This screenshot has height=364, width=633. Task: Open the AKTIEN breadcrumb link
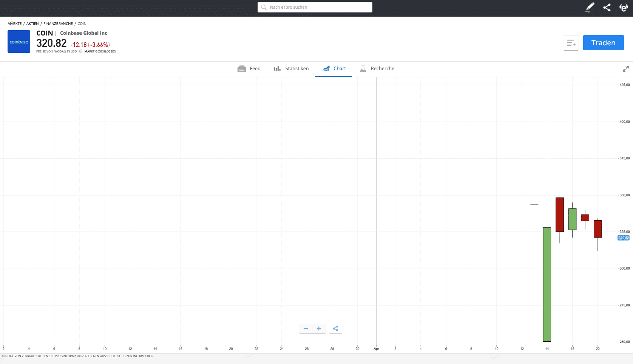tap(32, 23)
